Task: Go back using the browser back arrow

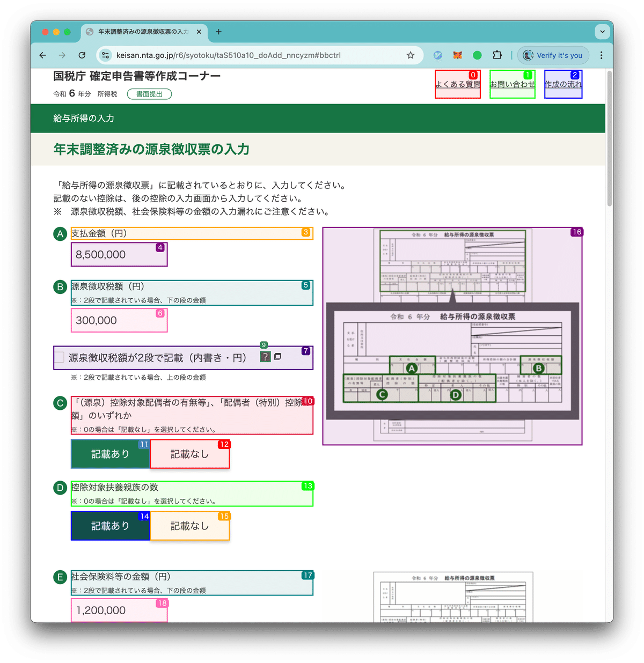Action: 43,55
